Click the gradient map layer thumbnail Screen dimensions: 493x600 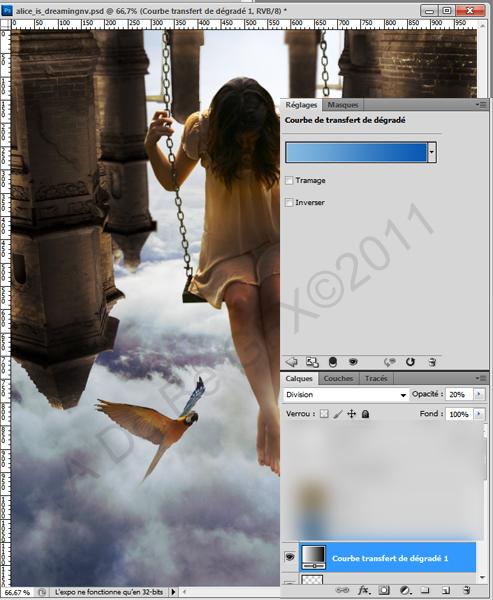pyautogui.click(x=314, y=557)
